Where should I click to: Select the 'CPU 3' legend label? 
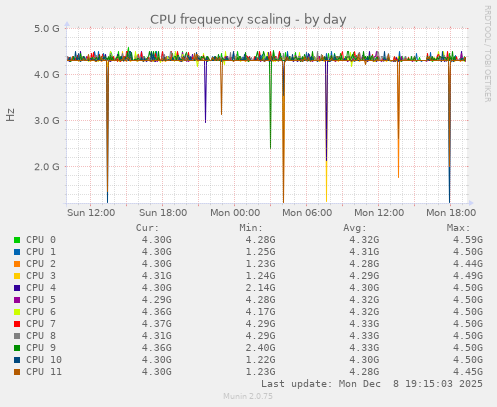click(41, 276)
